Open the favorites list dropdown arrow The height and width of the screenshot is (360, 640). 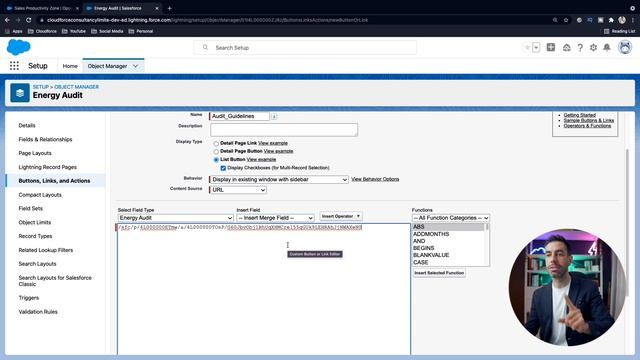tap(536, 47)
